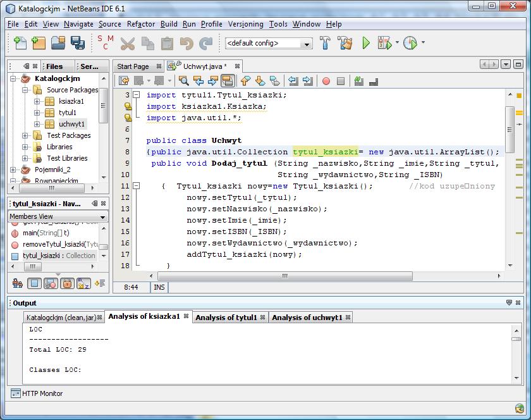
Task: Toggle Highlight Search editor button
Action: [x=228, y=81]
